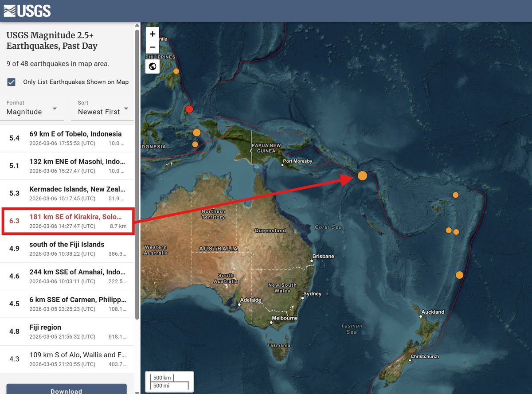
Task: Click the 9 of 48 earthquakes count text
Action: [58, 63]
